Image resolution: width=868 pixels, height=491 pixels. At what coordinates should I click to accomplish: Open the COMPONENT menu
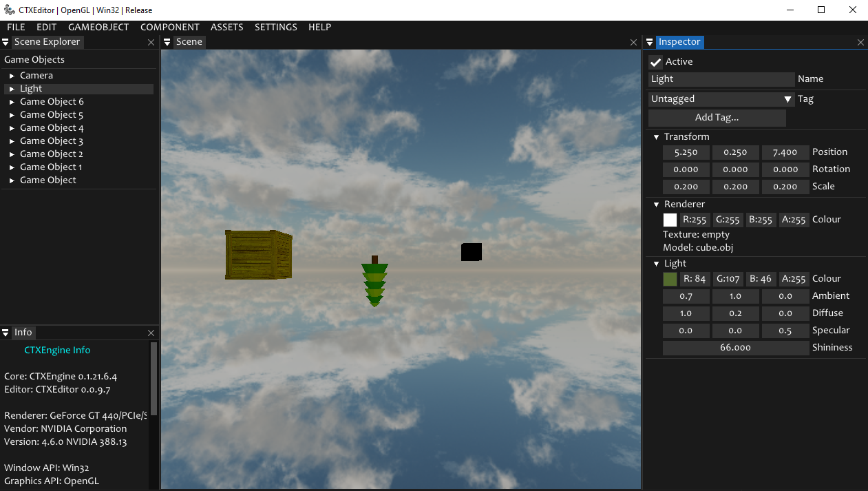[170, 28]
